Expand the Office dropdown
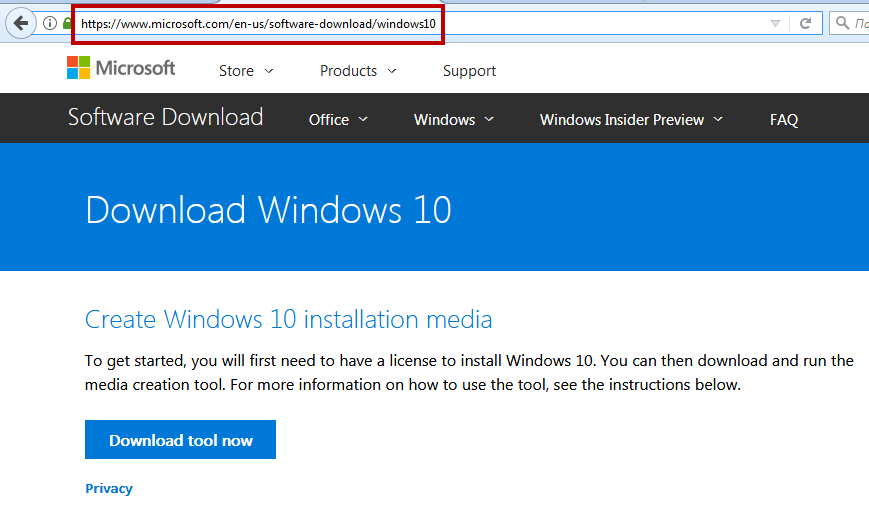The height and width of the screenshot is (524, 869). [x=338, y=120]
